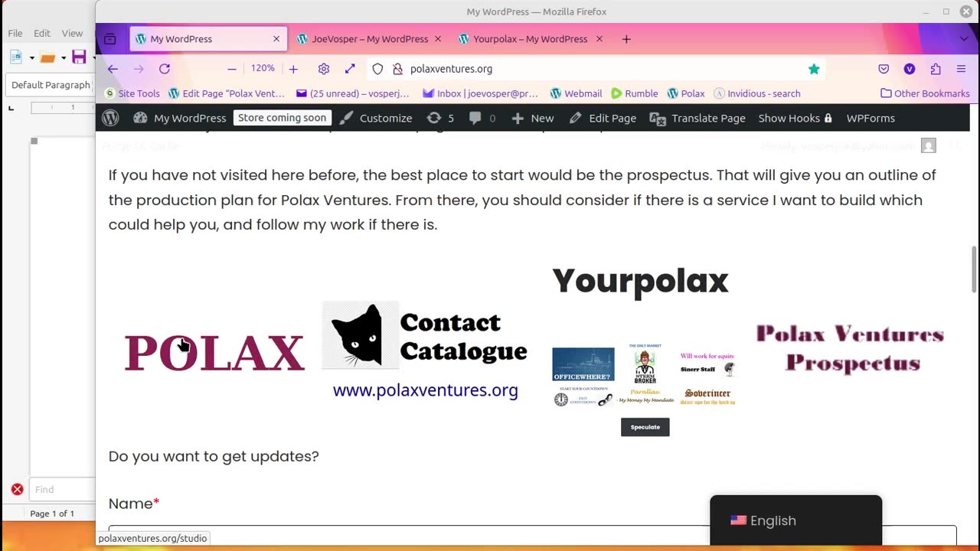Open the Site Tools bookmark
The image size is (980, 551).
click(132, 93)
